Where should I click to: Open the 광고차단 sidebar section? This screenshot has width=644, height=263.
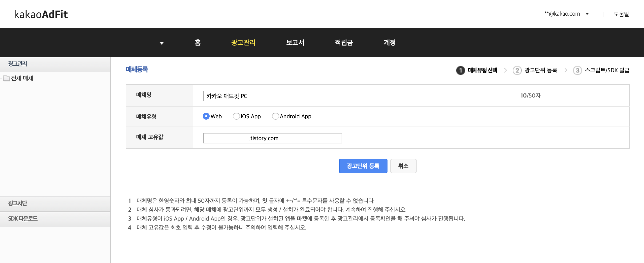click(x=55, y=204)
